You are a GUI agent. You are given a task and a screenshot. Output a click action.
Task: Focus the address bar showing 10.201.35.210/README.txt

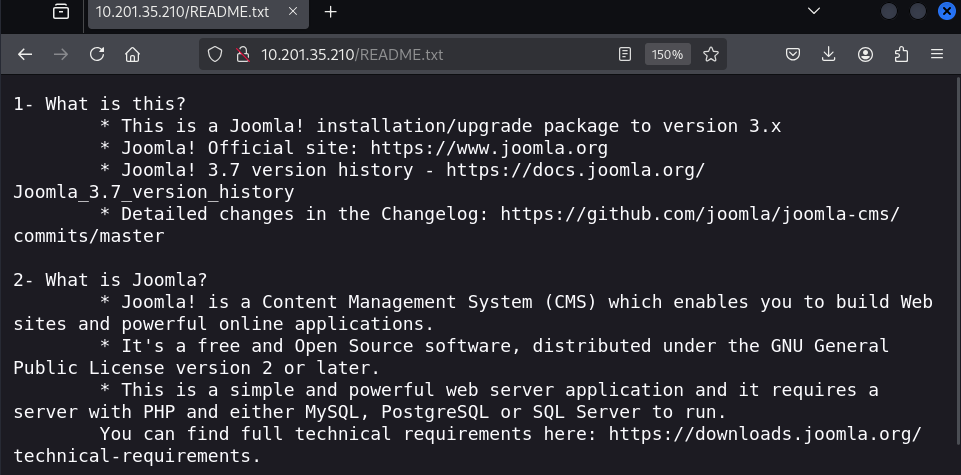(x=420, y=55)
